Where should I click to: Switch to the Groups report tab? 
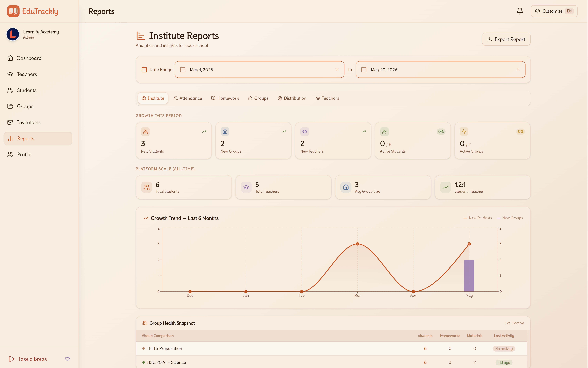[x=258, y=98]
